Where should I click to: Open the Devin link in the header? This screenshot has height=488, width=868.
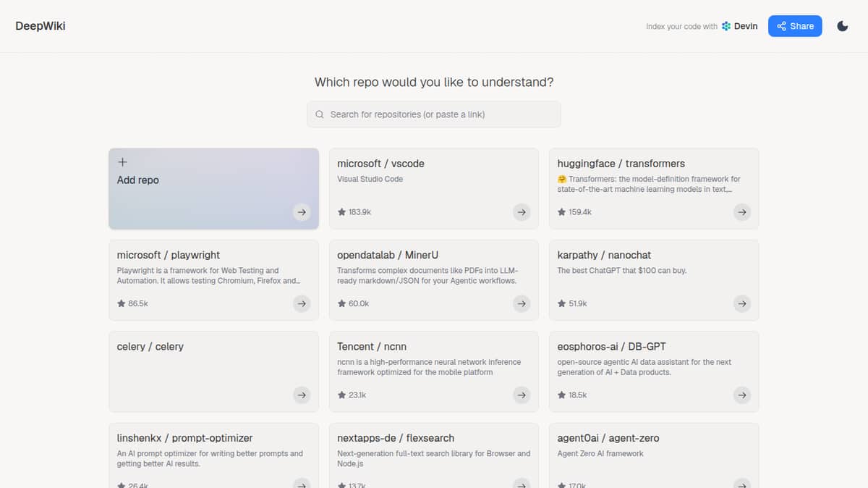(740, 26)
